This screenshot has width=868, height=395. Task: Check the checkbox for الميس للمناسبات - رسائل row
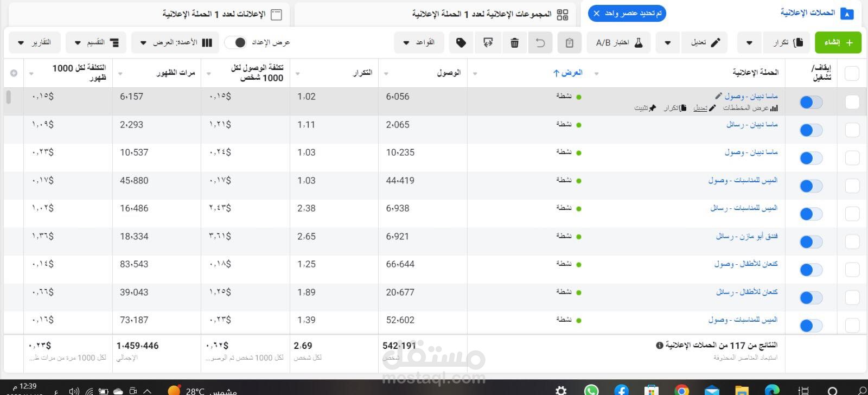tap(852, 214)
